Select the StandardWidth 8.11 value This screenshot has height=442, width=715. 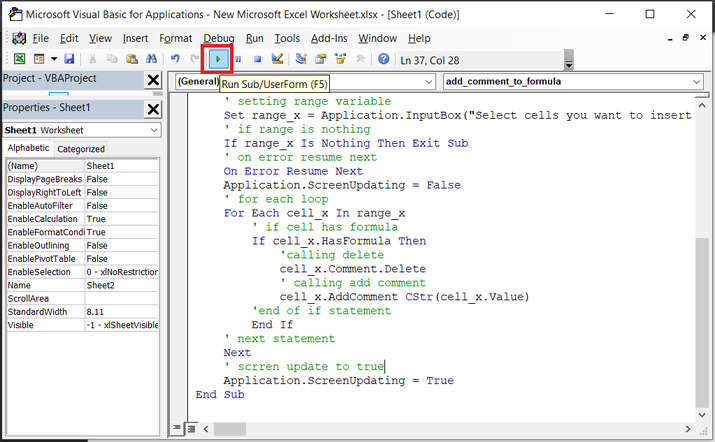121,312
